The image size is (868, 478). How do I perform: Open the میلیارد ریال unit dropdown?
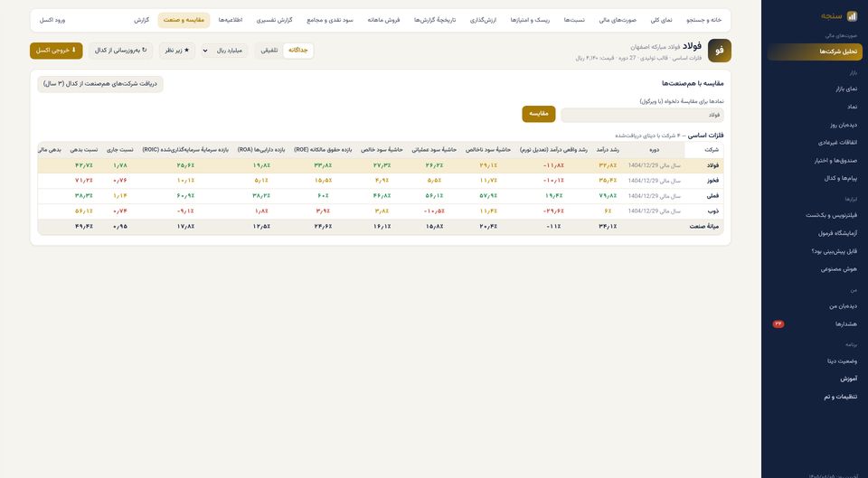pos(225,51)
